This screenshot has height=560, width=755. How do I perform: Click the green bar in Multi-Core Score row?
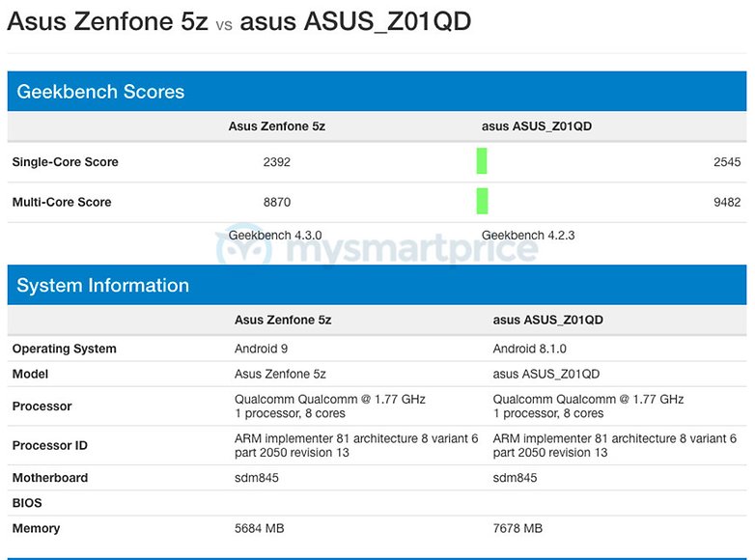tap(482, 201)
